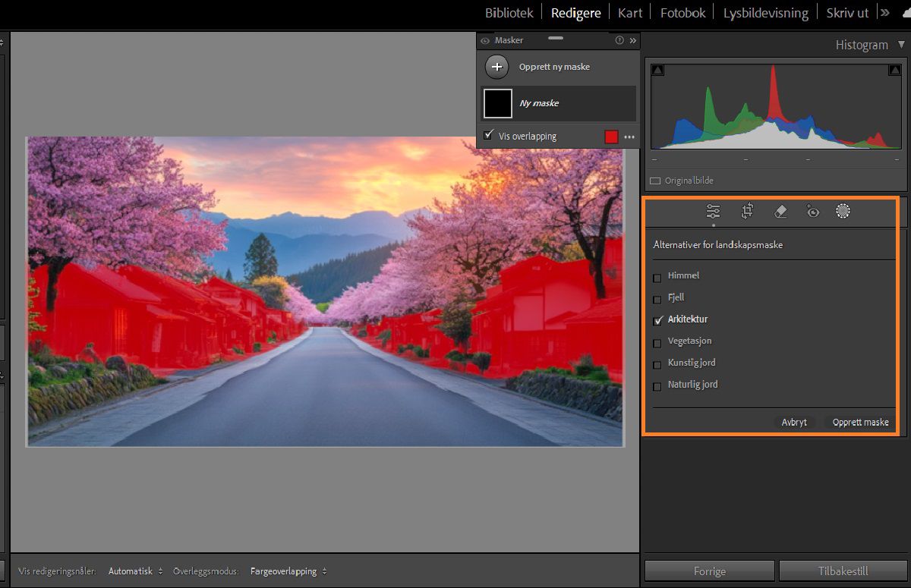This screenshot has height=588, width=911.
Task: Open the Automatisk edit pins dropdown
Action: tap(135, 571)
